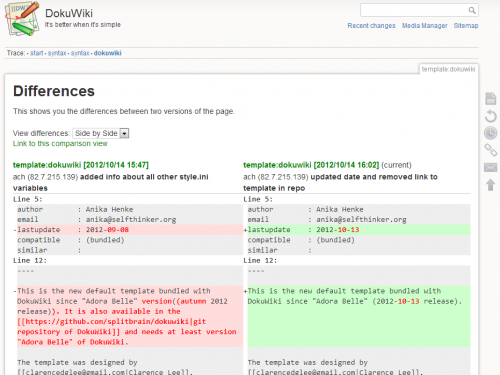This screenshot has height=375, width=500.
Task: Open revision template:dokuwiki 2012/10/14 16:02
Action: pos(311,165)
